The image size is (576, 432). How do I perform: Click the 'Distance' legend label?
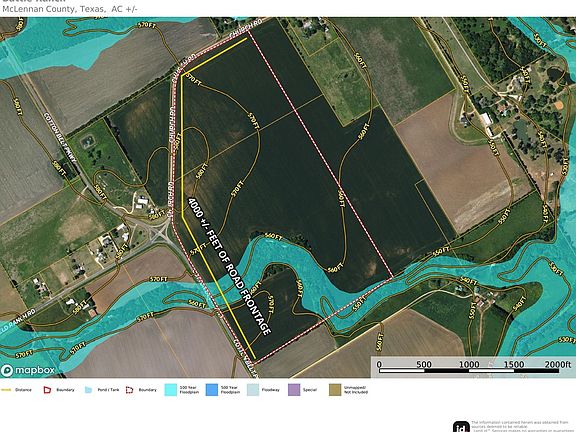tap(23, 390)
